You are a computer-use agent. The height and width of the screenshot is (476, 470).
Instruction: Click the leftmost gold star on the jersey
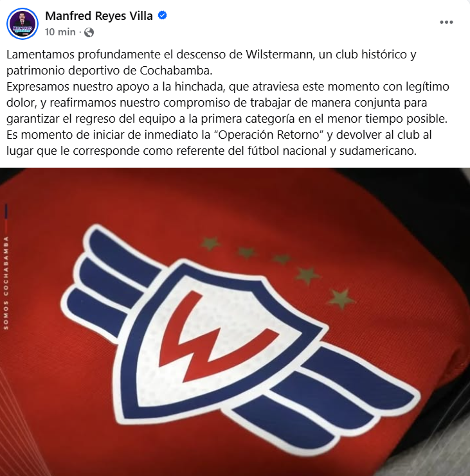[x=210, y=243]
